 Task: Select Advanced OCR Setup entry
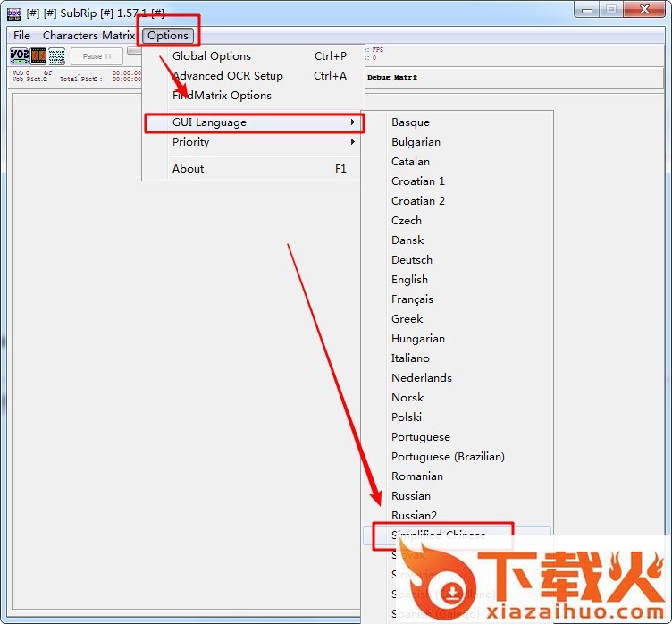[227, 76]
